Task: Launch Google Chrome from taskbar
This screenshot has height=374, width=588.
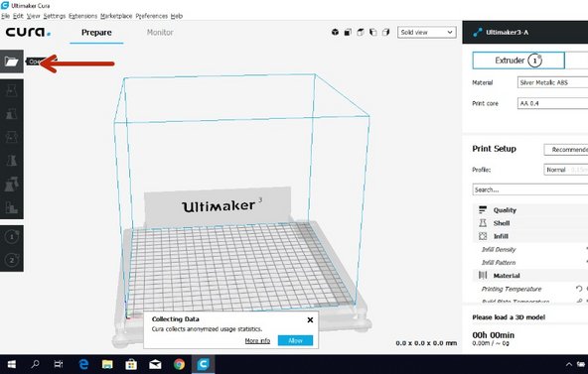Action: pos(179,364)
